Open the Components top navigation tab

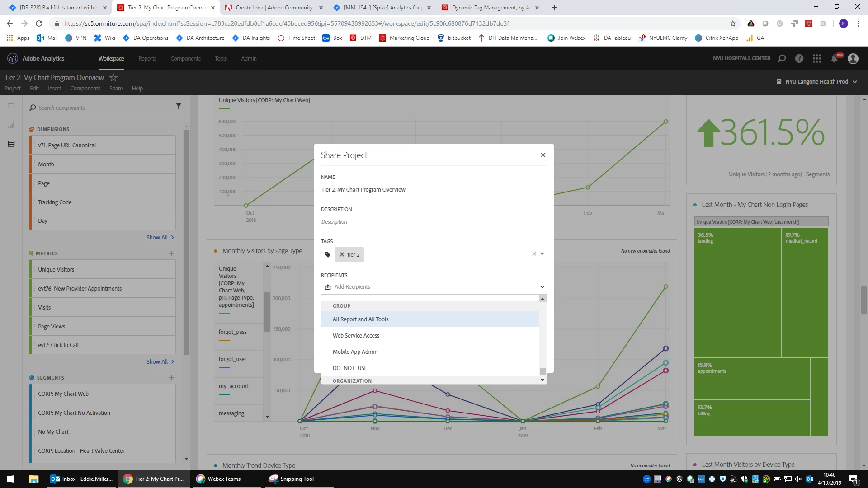click(185, 59)
